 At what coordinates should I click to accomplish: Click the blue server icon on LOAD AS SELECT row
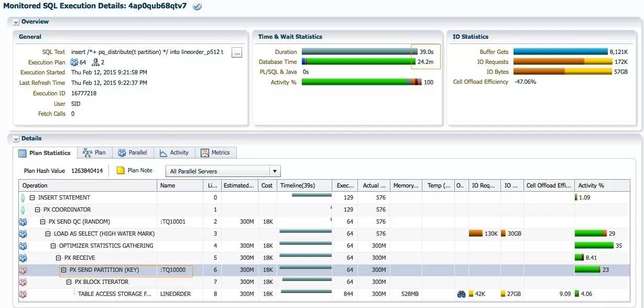[x=23, y=234]
